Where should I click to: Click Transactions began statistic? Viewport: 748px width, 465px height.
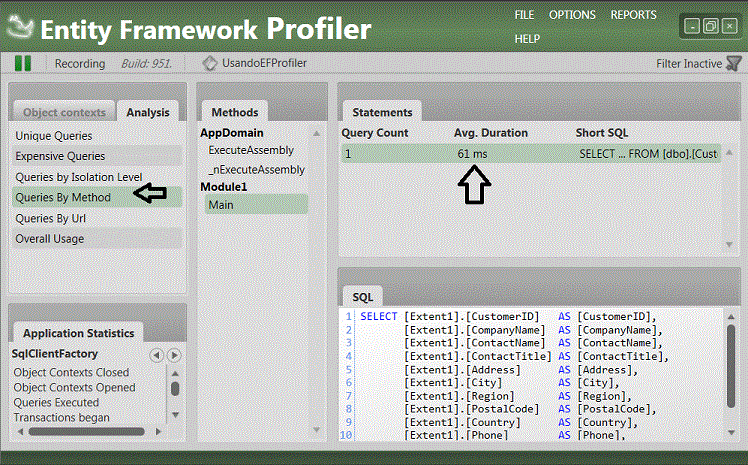click(62, 418)
